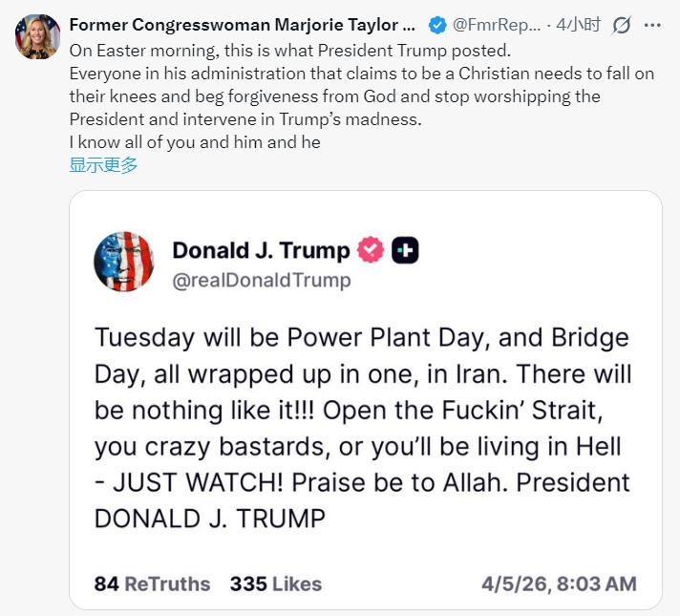Screen dimensions: 680x616
Task: Click the 335 Likes count
Action: coord(275,584)
